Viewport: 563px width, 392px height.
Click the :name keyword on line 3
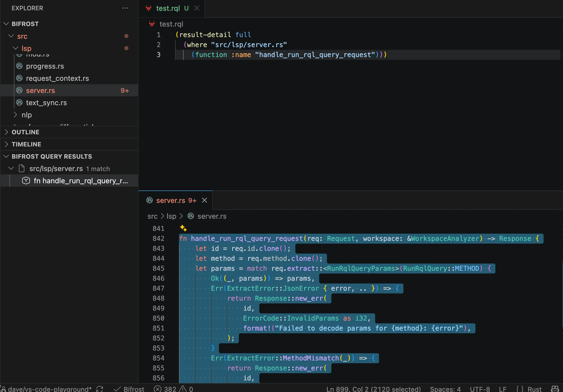(x=241, y=55)
